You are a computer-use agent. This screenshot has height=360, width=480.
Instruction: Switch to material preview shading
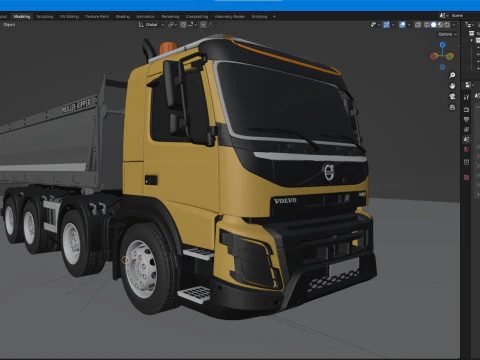click(x=440, y=25)
